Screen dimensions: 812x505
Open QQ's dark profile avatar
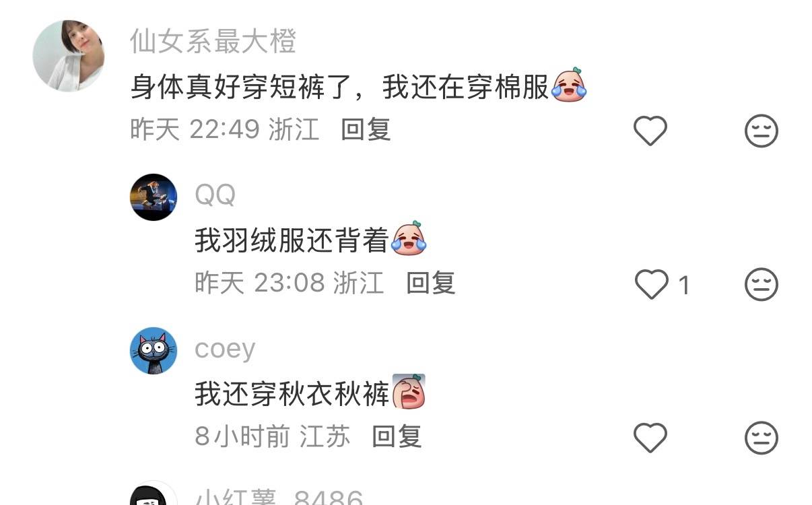pos(154,197)
